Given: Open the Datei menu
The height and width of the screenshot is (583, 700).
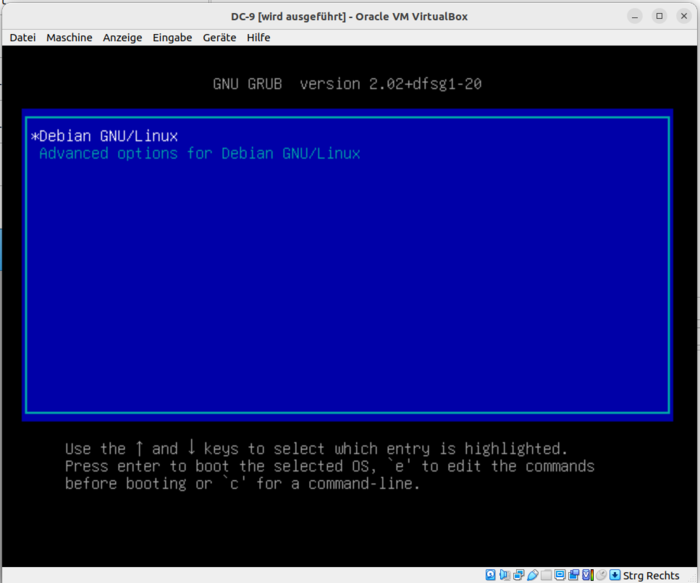Looking at the screenshot, I should 22,38.
